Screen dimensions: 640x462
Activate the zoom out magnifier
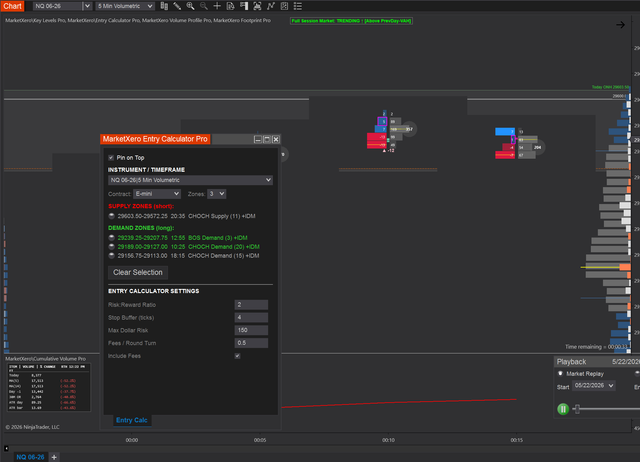pyautogui.click(x=204, y=6)
